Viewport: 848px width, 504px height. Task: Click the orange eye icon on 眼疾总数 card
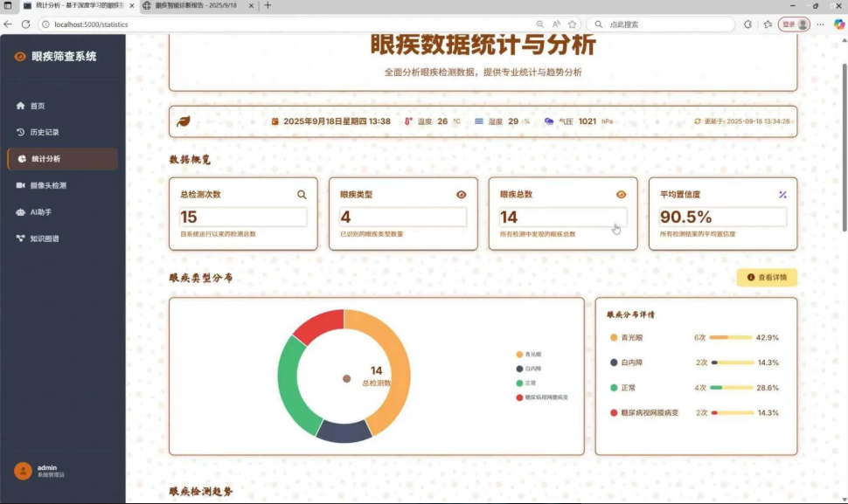point(622,195)
